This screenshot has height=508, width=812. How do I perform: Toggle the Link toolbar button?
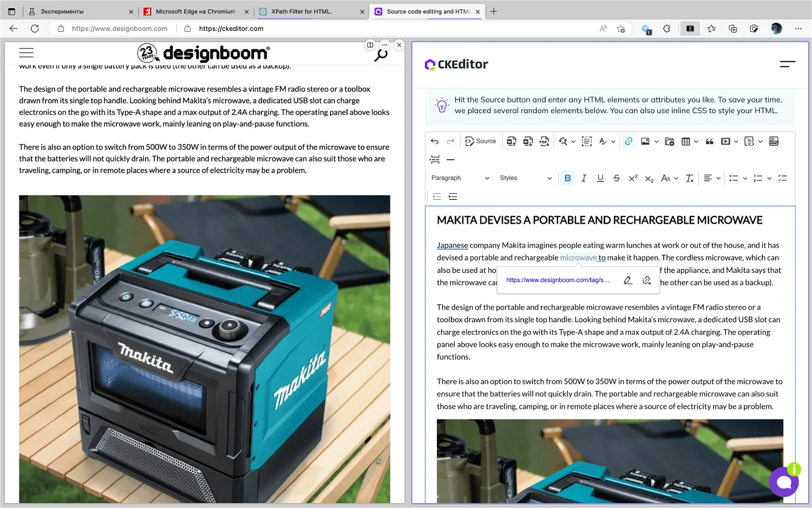pyautogui.click(x=628, y=141)
